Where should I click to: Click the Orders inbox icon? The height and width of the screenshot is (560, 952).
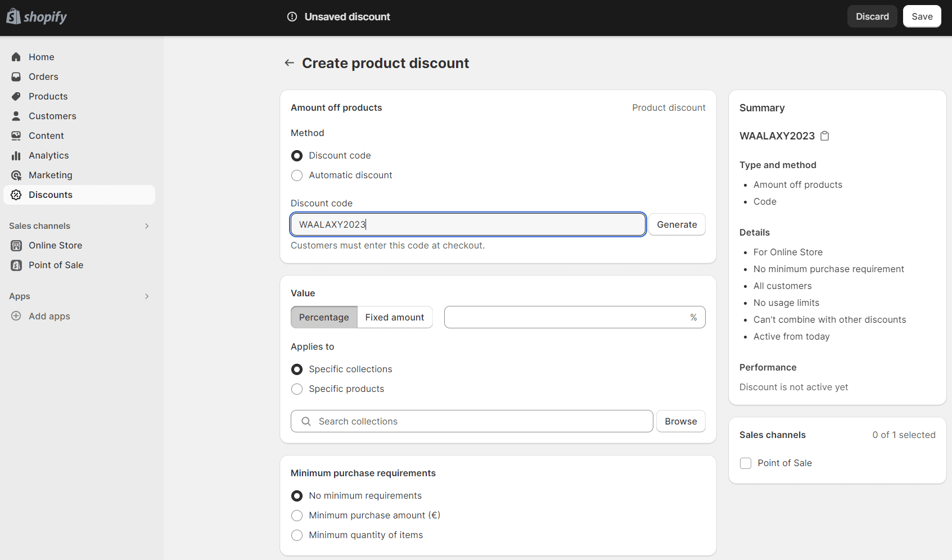(16, 76)
